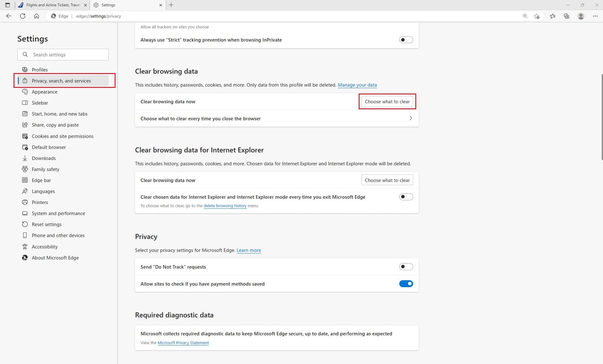Click the page vertical scrollbar
603x364 pixels.
coord(601,117)
